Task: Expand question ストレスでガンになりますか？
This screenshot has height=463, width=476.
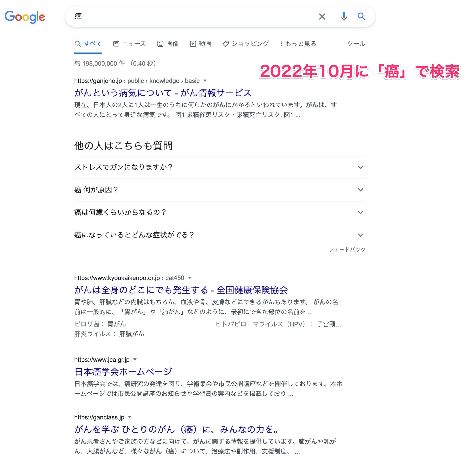Action: pyautogui.click(x=220, y=167)
